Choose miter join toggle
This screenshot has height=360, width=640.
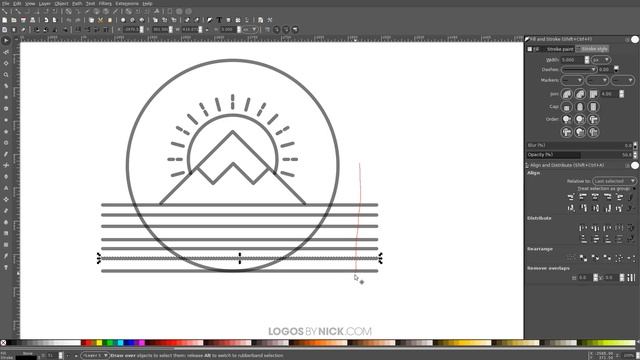(593, 94)
